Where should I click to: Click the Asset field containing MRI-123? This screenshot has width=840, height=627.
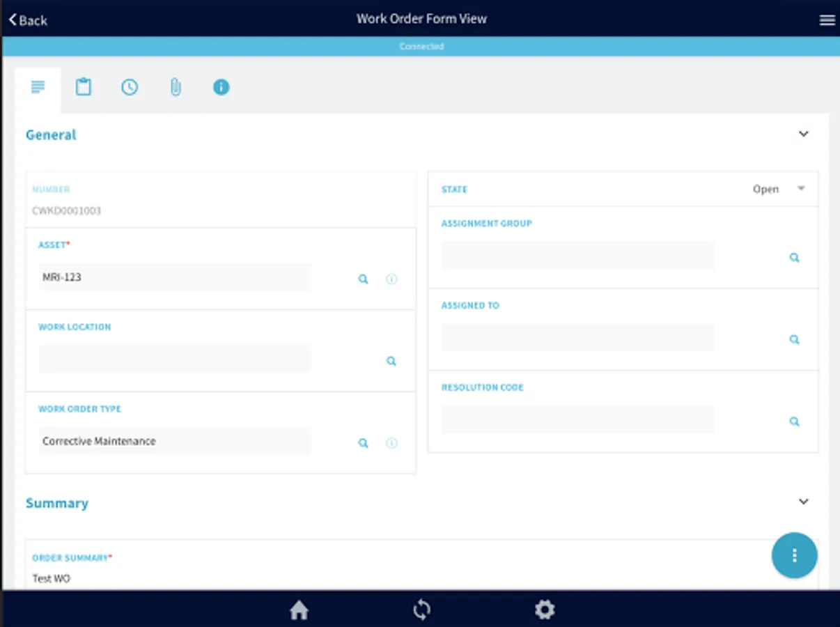click(175, 277)
